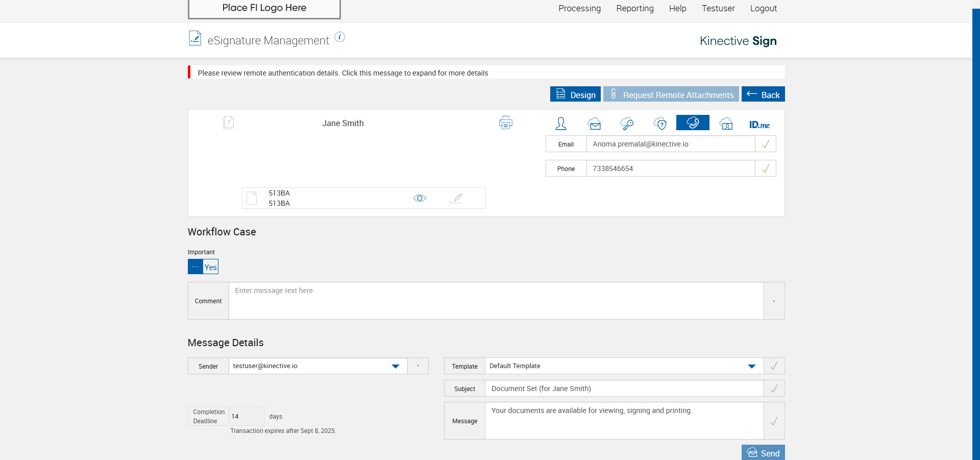This screenshot has width=980, height=460.
Task: Choose the cloud photo ID authentication icon
Action: 726,124
